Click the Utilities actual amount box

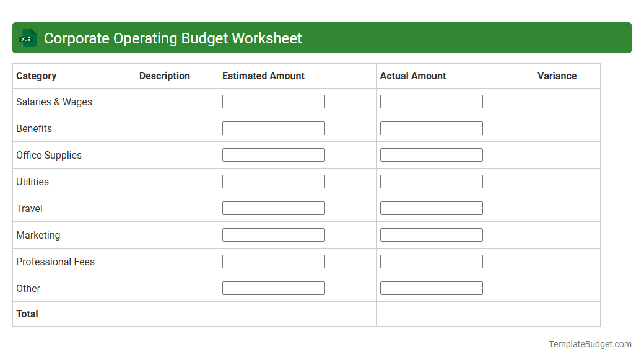[x=431, y=181]
